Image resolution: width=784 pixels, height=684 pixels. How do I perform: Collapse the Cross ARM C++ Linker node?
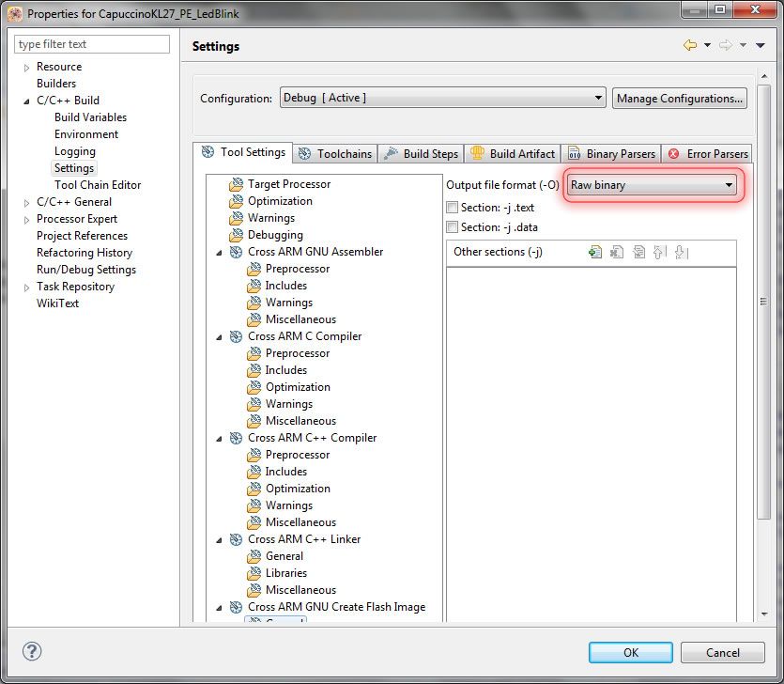pyautogui.click(x=219, y=540)
